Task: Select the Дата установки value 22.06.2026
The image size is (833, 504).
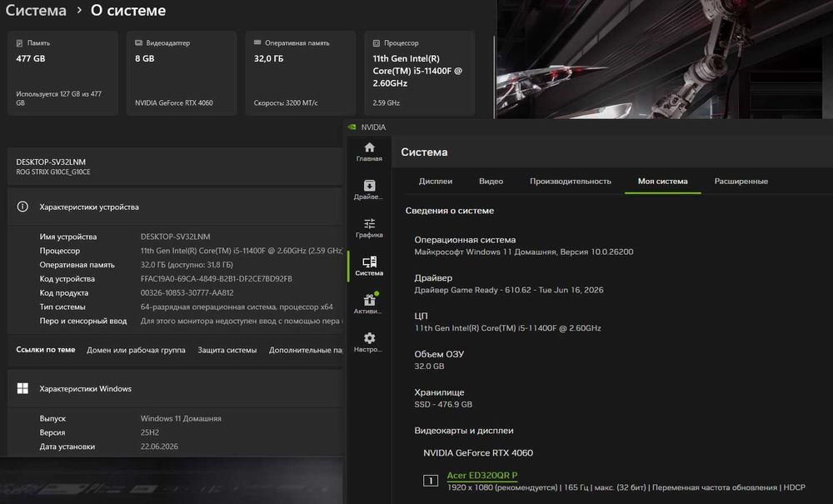Action: coord(159,447)
